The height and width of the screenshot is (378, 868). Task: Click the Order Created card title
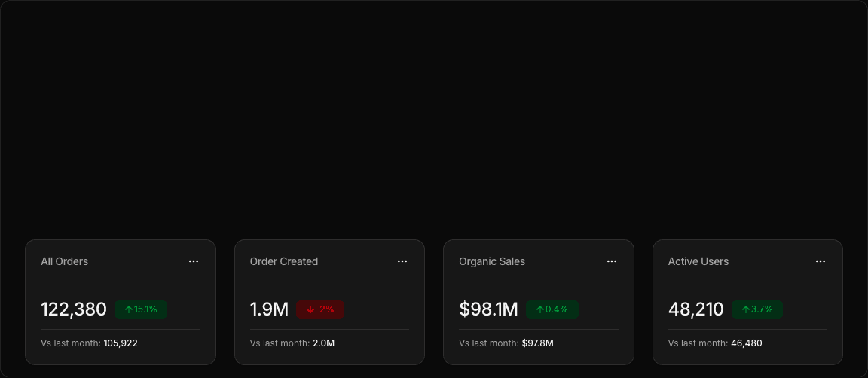point(284,261)
